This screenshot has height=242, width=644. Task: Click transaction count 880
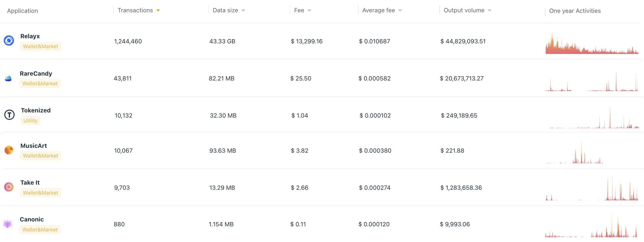pyautogui.click(x=119, y=224)
